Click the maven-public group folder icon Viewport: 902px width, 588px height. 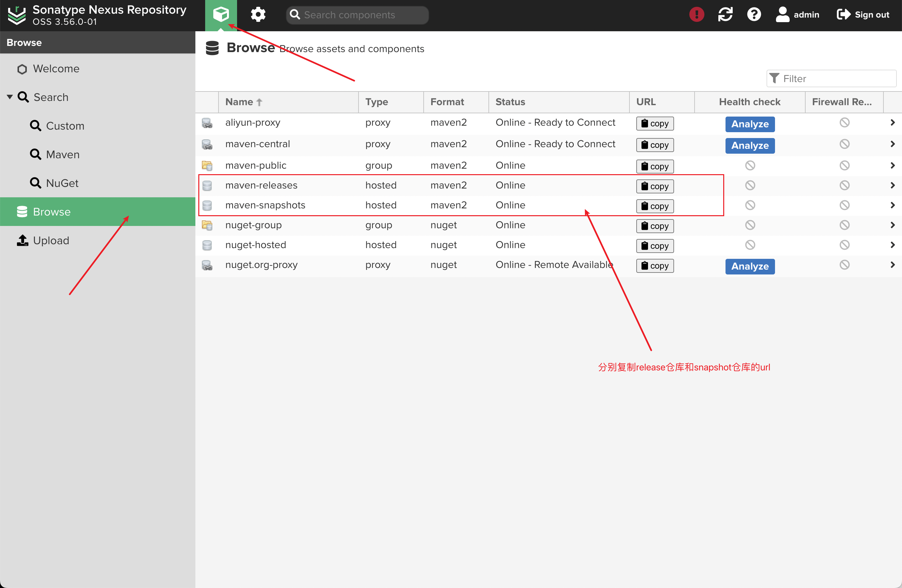207,166
